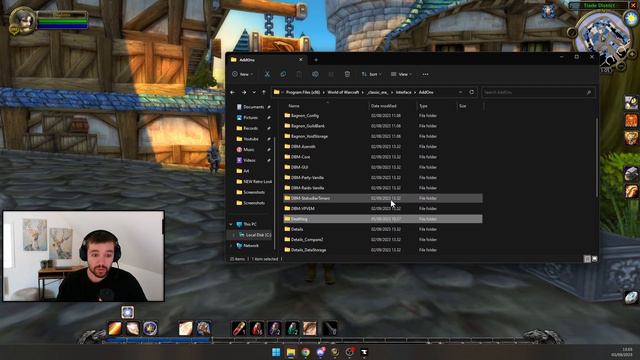Select the Bagnon_GuildBank folder
Screen dimensions: 640x360
click(x=383, y=126)
